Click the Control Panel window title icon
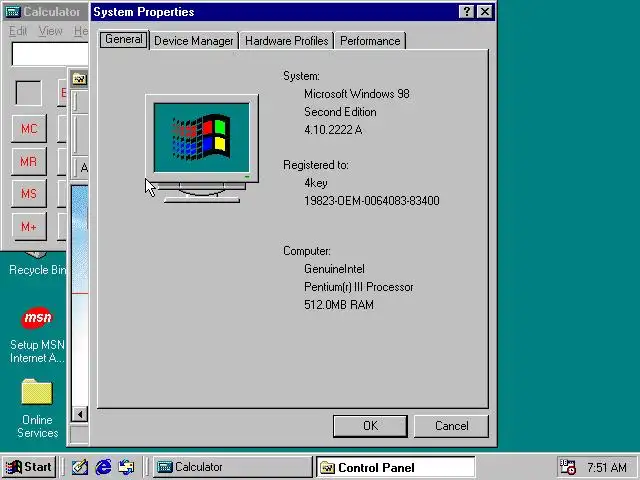Image resolution: width=640 pixels, height=480 pixels. 80,78
